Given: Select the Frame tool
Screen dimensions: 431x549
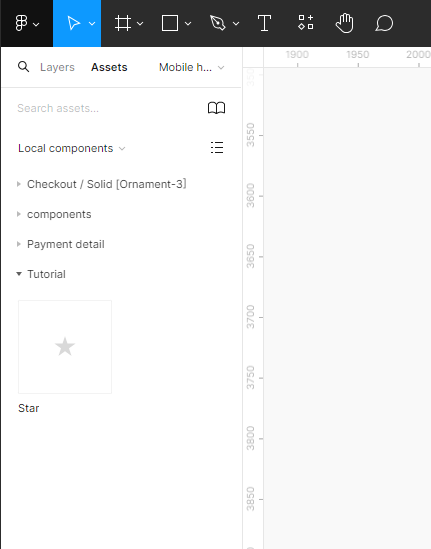Looking at the screenshot, I should point(123,23).
